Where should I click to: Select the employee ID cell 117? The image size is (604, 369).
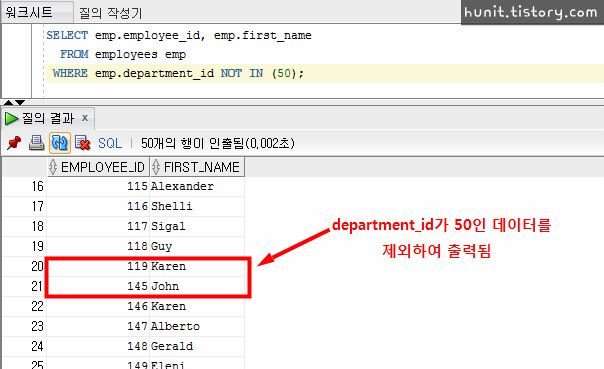[98, 226]
